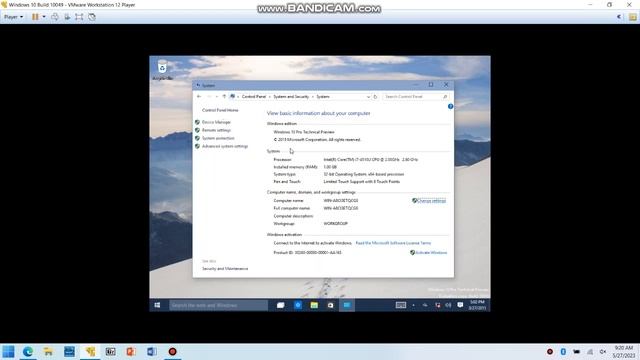640x360 pixels.
Task: Open the Store icon on guest taskbar
Action: [x=330, y=305]
